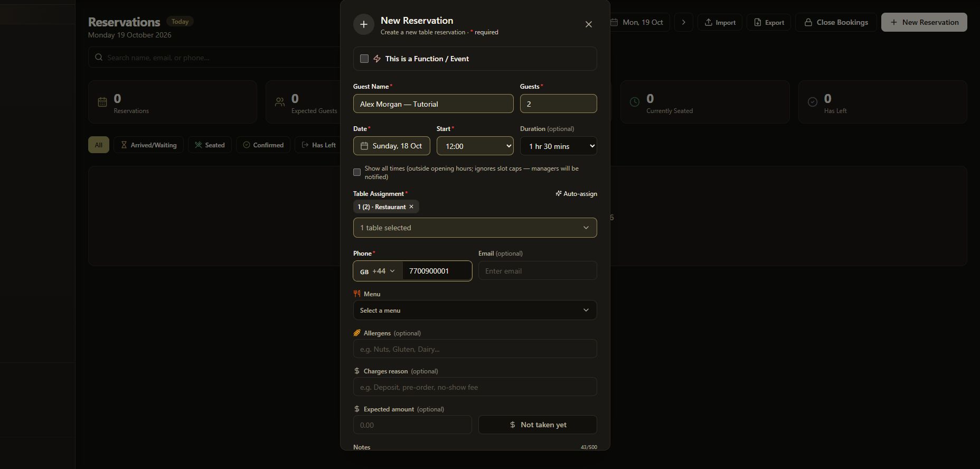The width and height of the screenshot is (980, 469).
Task: Click the phone number input field
Action: (x=437, y=271)
